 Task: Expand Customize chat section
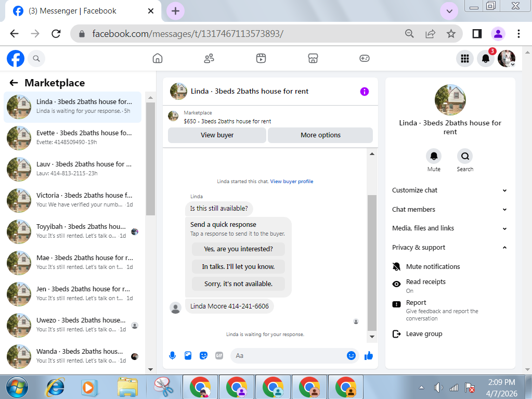pyautogui.click(x=450, y=190)
